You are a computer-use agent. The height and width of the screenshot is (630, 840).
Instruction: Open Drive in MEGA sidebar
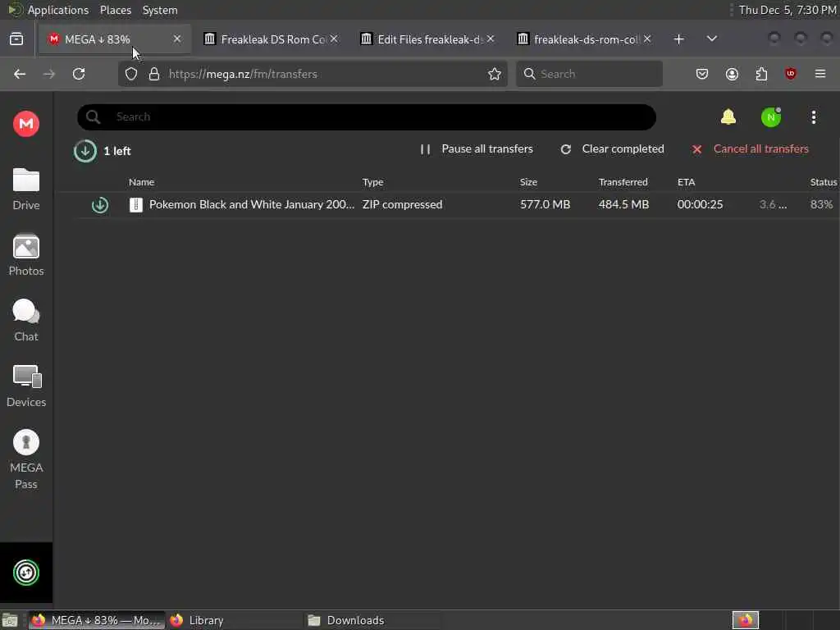(25, 189)
